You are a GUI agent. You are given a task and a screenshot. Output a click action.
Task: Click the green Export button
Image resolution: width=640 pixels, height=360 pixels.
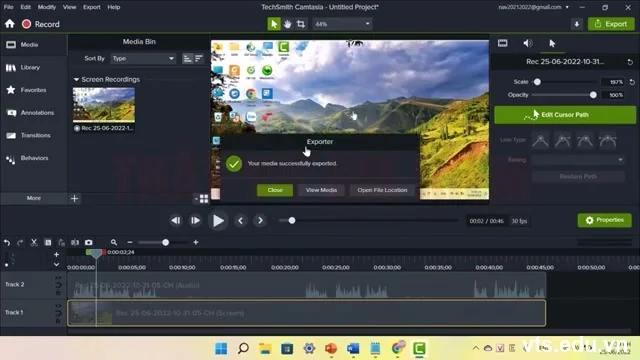pos(611,24)
